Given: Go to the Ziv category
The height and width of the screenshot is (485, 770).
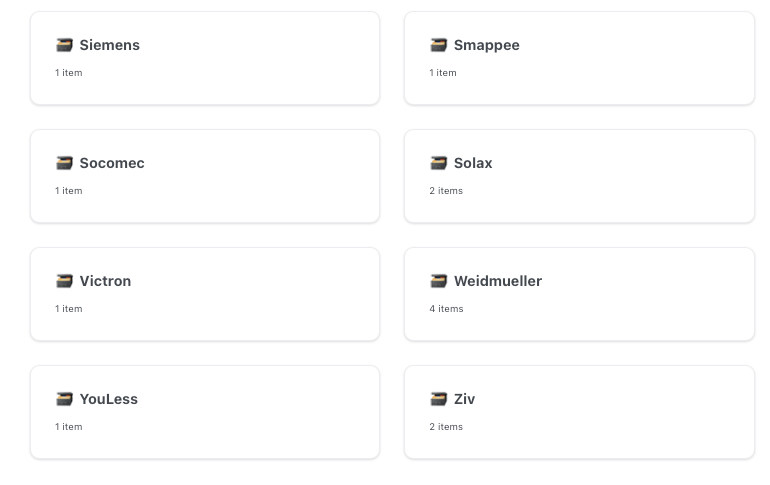Looking at the screenshot, I should click(x=464, y=399).
